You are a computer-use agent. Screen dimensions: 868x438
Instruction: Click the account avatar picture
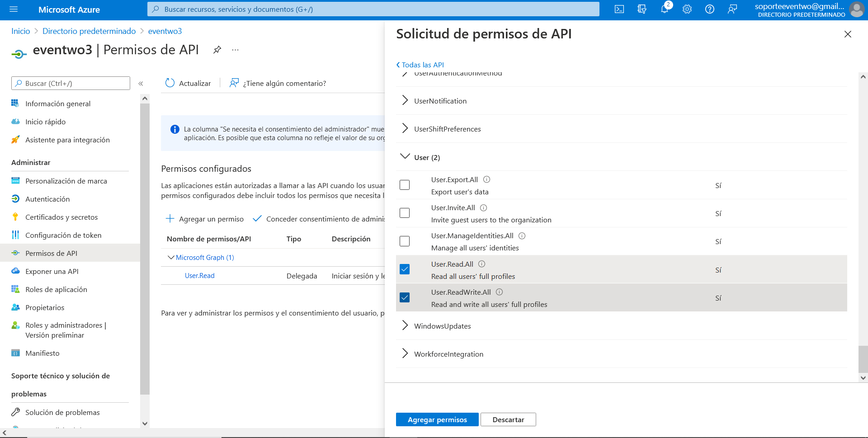coord(857,9)
